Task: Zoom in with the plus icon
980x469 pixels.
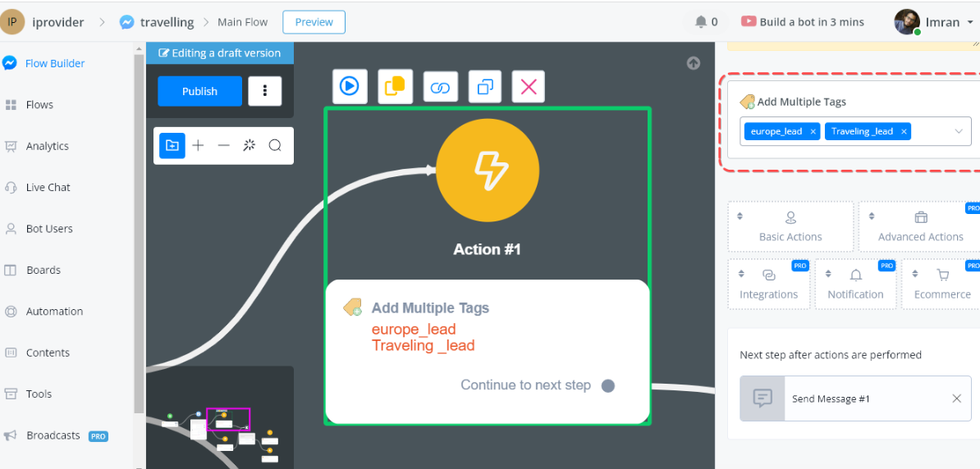Action: click(198, 146)
